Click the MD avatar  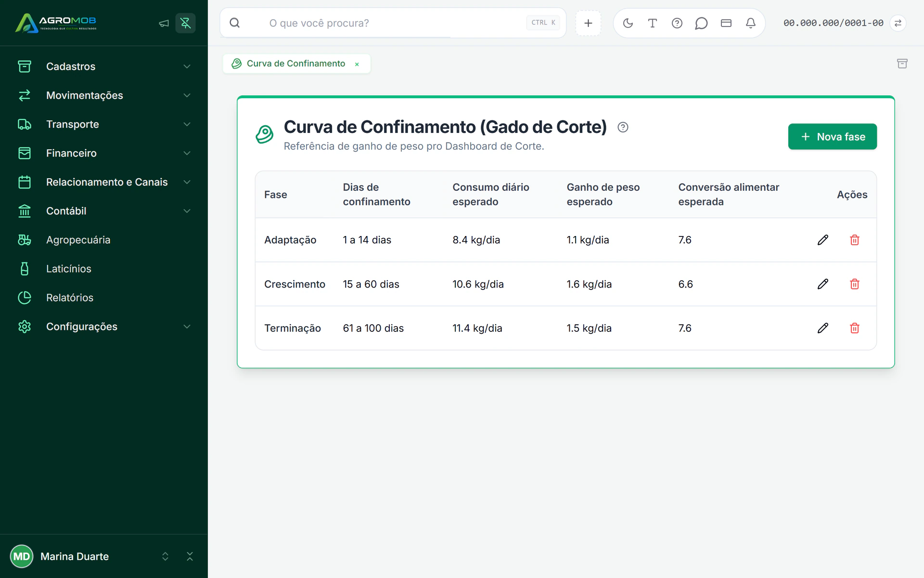22,556
